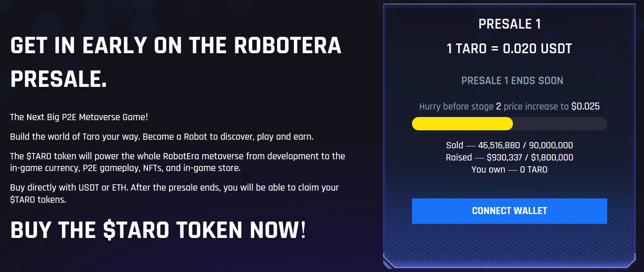The height and width of the screenshot is (272, 644).
Task: Click the $TARO token will power paragraph
Action: click(178, 162)
